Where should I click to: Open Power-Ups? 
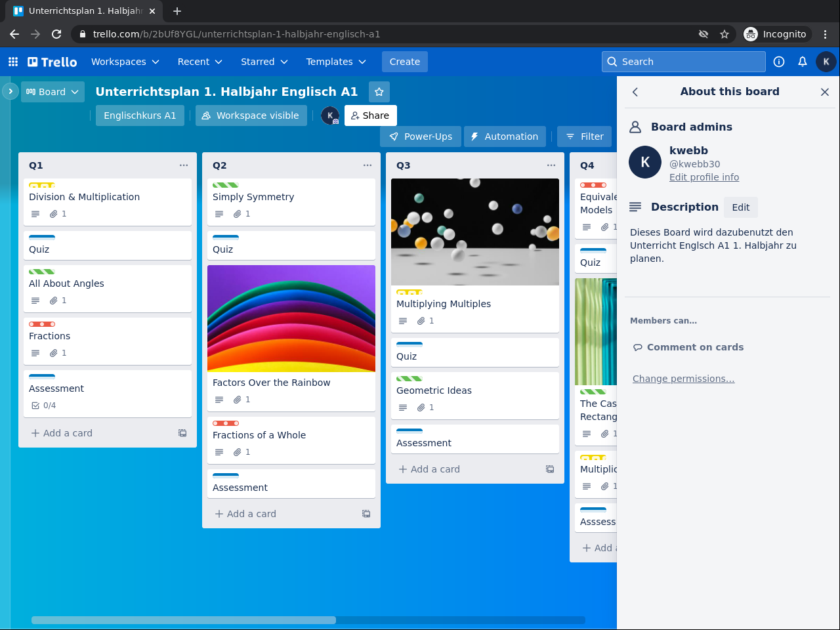click(421, 136)
